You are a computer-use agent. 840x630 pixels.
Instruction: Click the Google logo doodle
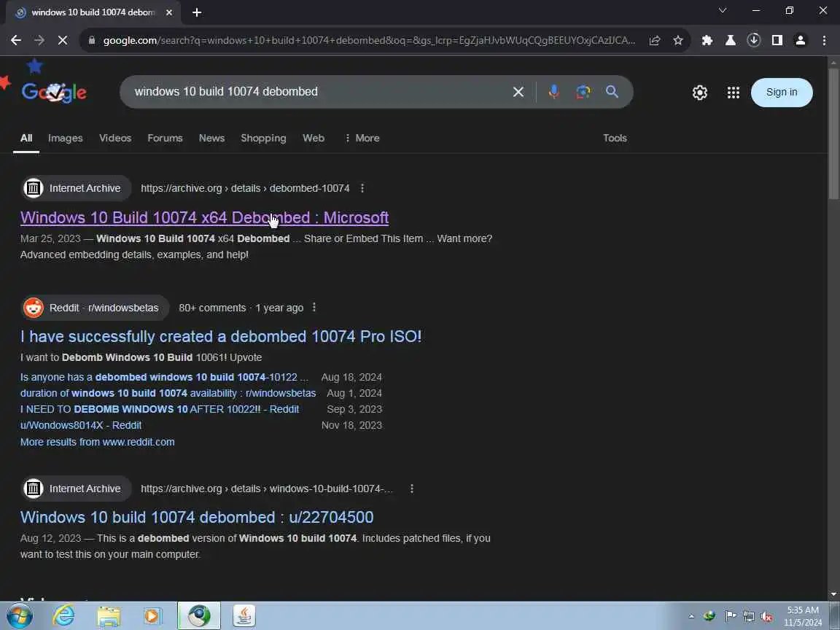(54, 92)
